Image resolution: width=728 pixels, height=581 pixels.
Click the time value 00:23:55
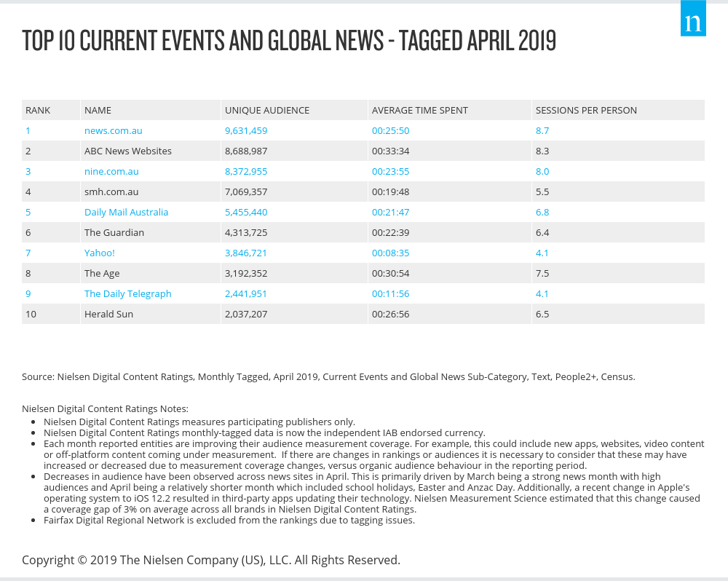(390, 171)
